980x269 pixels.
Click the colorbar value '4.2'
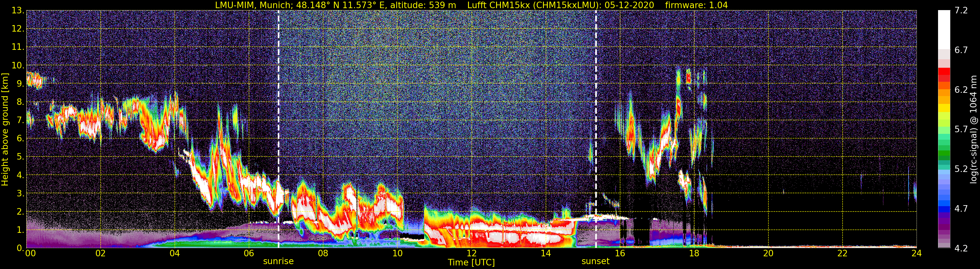961,248
